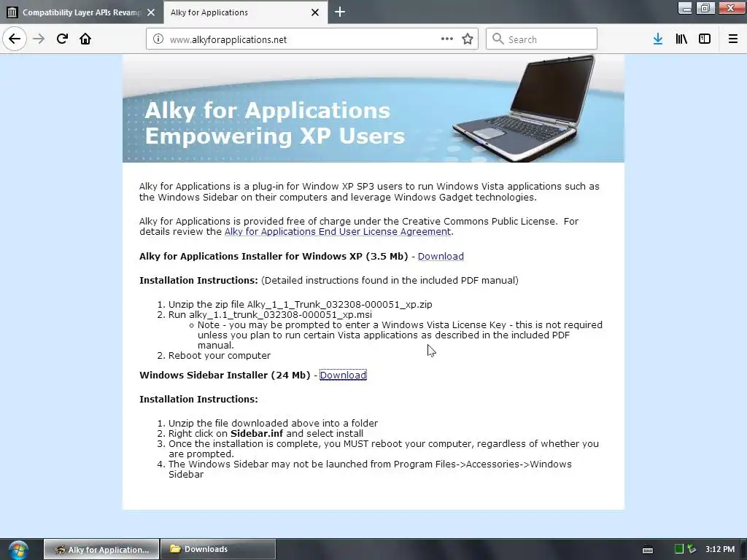The height and width of the screenshot is (560, 747).
Task: Click the text 'Reboot your computer'
Action: pos(219,356)
